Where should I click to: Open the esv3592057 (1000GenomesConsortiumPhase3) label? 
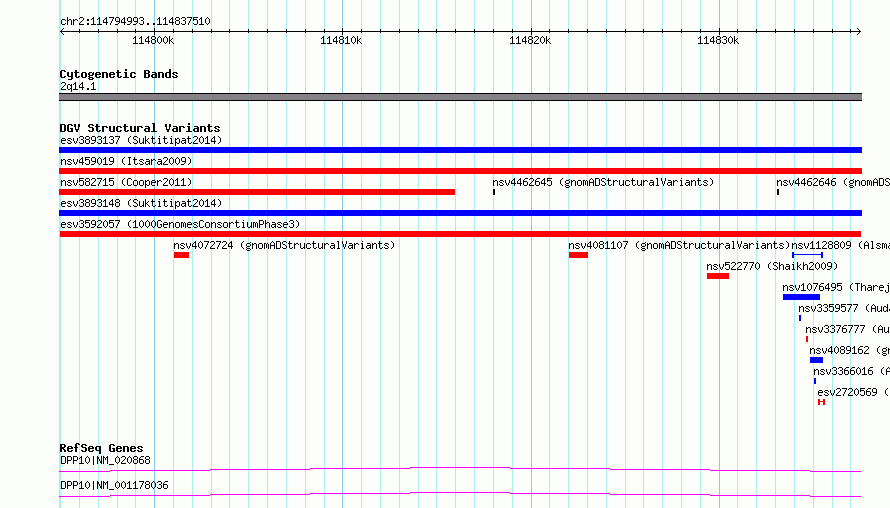coord(180,224)
